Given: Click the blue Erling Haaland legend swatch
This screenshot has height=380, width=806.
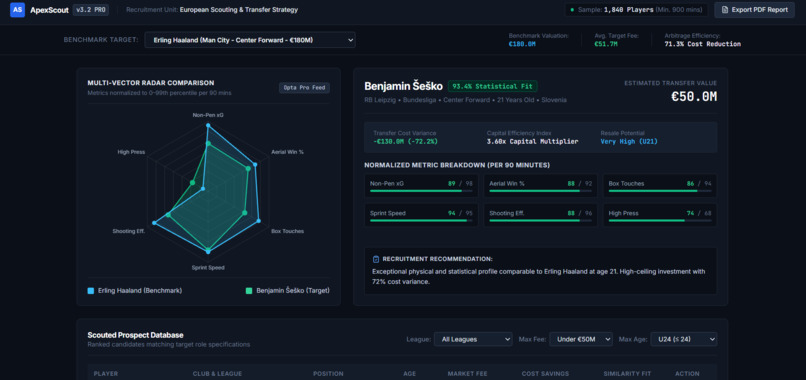Looking at the screenshot, I should 91,291.
